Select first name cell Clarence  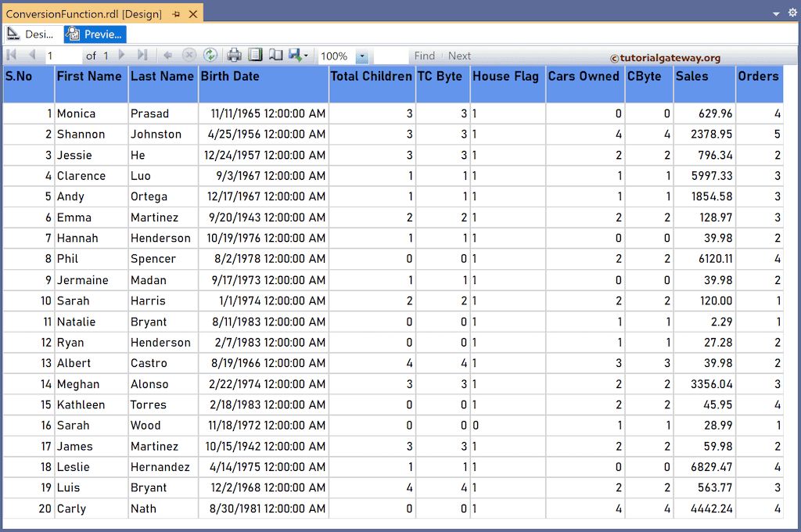(91, 176)
